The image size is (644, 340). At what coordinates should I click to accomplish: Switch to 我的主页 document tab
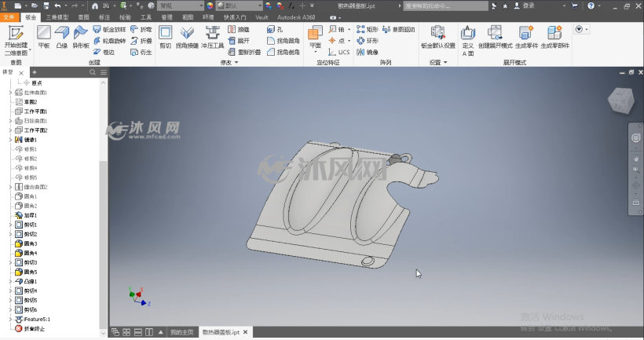[182, 332]
